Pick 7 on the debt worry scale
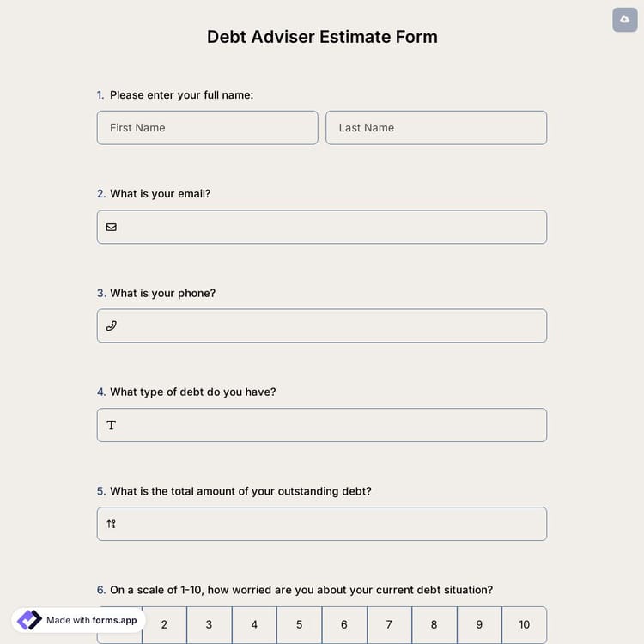644x644 pixels. point(389,625)
